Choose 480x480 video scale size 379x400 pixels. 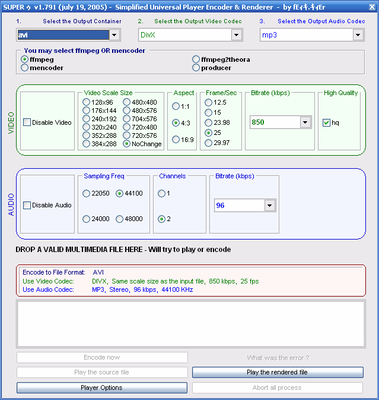point(127,102)
